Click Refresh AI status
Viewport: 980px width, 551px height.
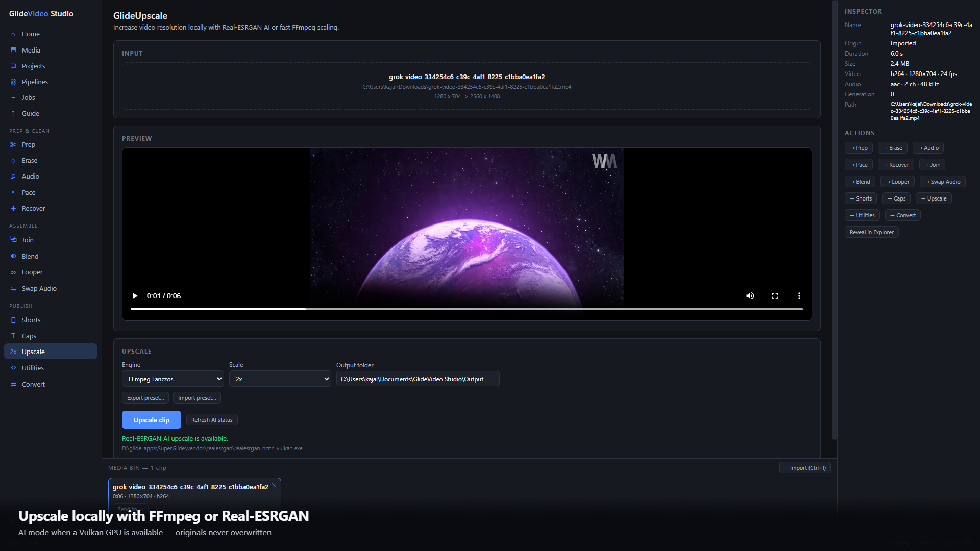(212, 420)
